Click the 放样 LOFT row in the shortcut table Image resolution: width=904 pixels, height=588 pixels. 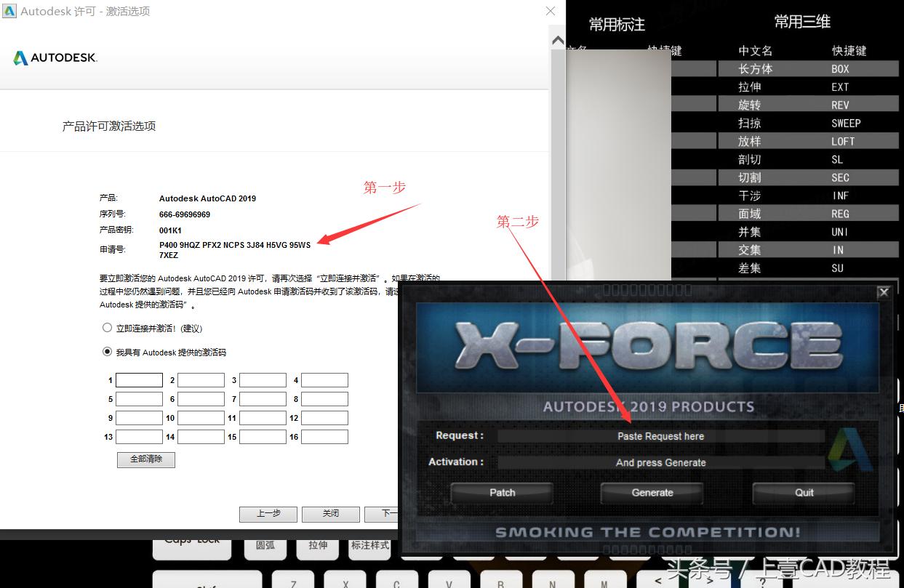(x=809, y=141)
